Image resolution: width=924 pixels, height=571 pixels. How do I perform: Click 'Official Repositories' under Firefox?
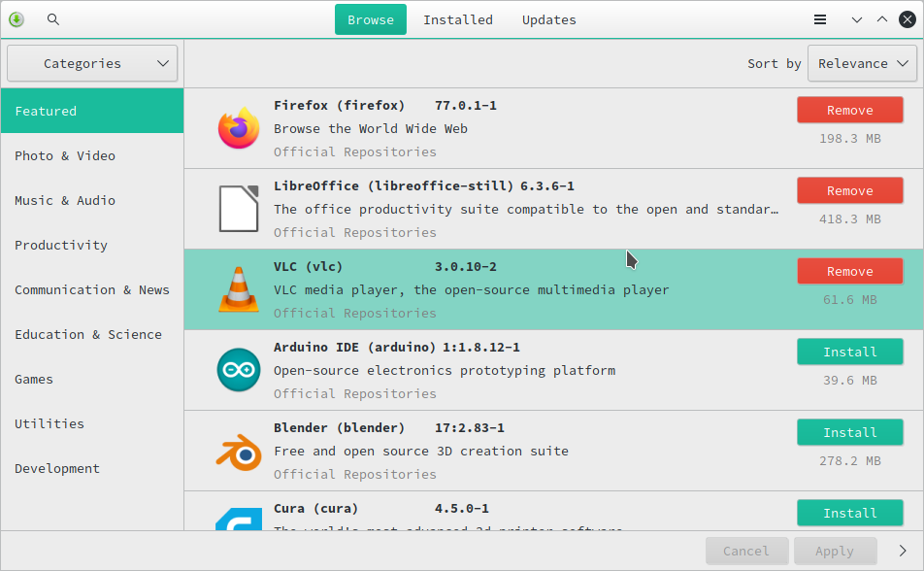tap(355, 152)
